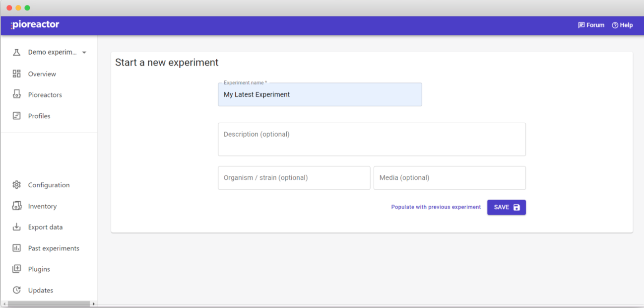Click the Configuration gear icon
This screenshot has width=644, height=308.
[x=16, y=185]
